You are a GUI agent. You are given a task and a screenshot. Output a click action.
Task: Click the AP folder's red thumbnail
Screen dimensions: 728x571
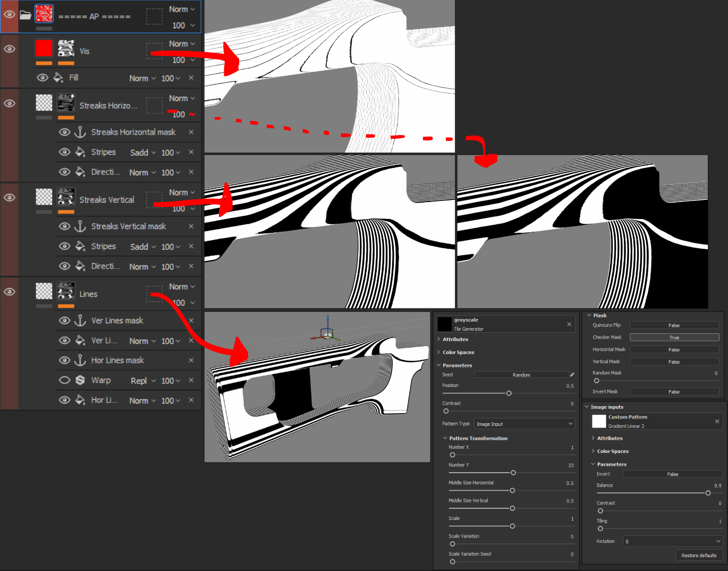pyautogui.click(x=44, y=14)
